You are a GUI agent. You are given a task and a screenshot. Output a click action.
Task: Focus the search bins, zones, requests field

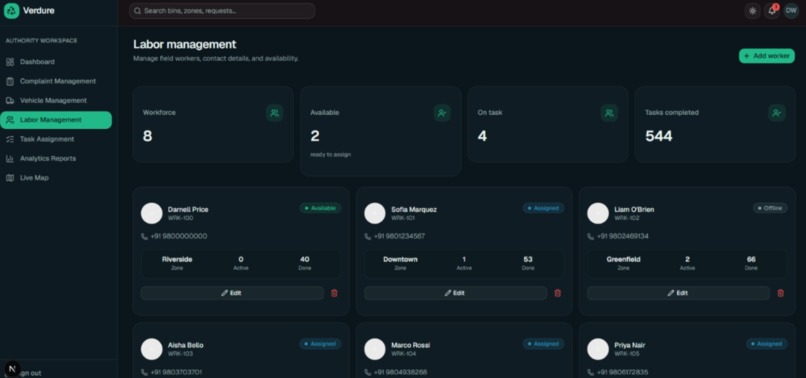[x=222, y=11]
